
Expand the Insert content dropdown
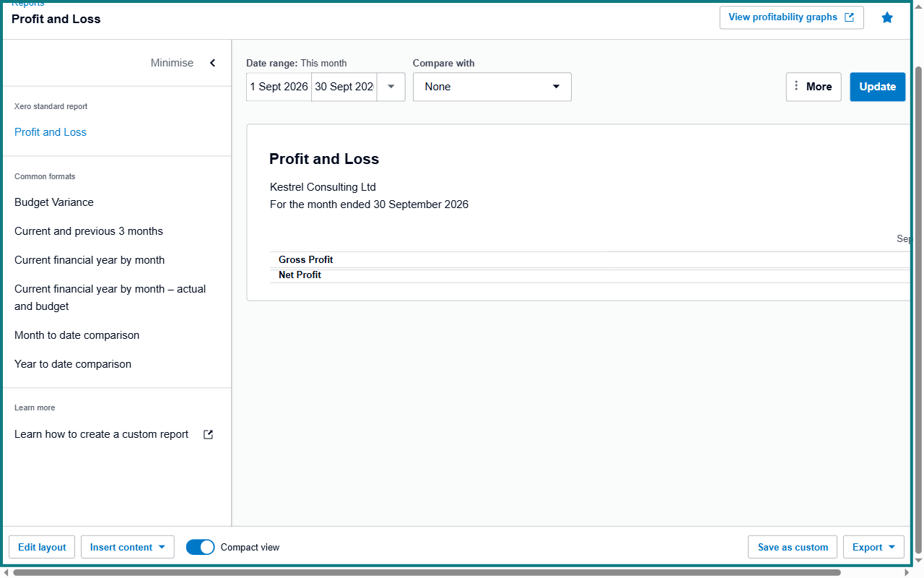128,547
